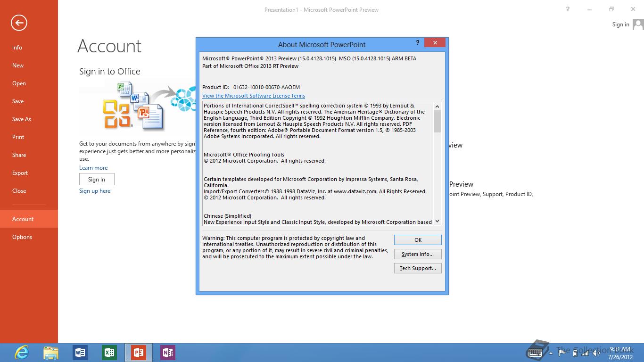Click the System Info button
Screen dimensions: 644x362
coord(418,254)
